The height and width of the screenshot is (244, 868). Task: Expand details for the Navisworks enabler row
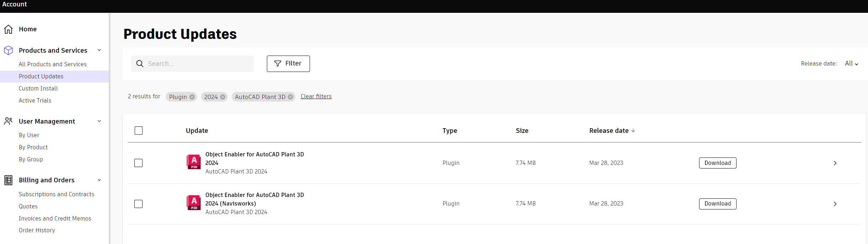click(835, 204)
